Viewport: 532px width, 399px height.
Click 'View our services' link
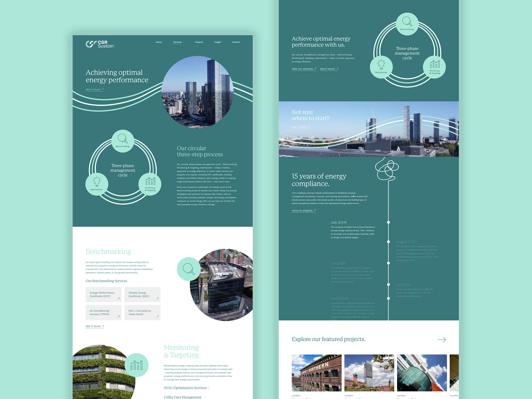304,69
